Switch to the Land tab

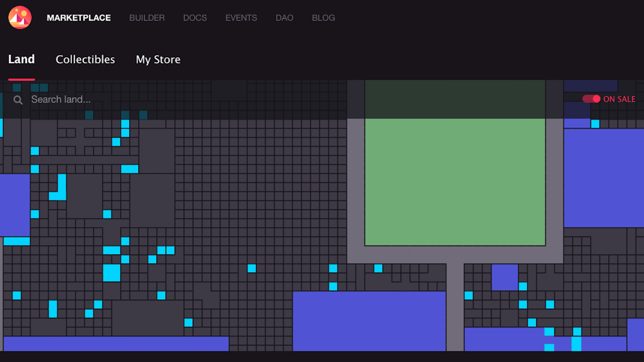click(22, 59)
